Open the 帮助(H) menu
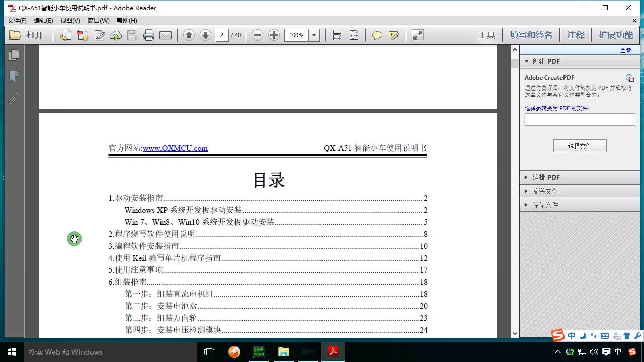 tap(127, 21)
